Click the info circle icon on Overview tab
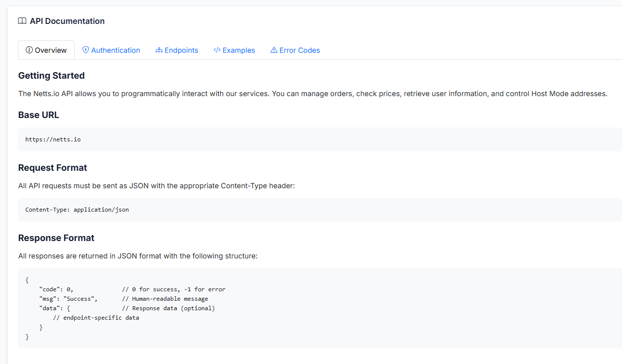 [29, 50]
